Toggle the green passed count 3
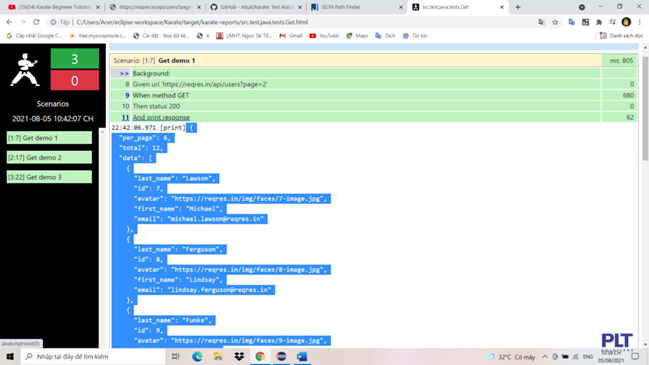 tap(75, 59)
